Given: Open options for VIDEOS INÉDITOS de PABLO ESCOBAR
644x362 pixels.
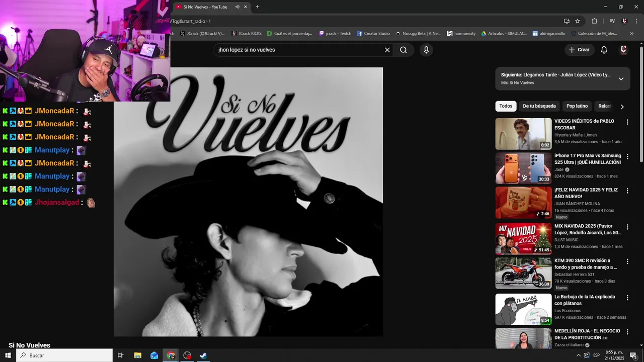Looking at the screenshot, I should pos(627,122).
